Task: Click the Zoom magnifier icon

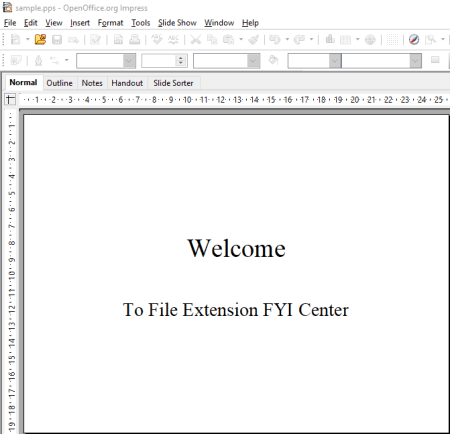Action: pos(430,40)
